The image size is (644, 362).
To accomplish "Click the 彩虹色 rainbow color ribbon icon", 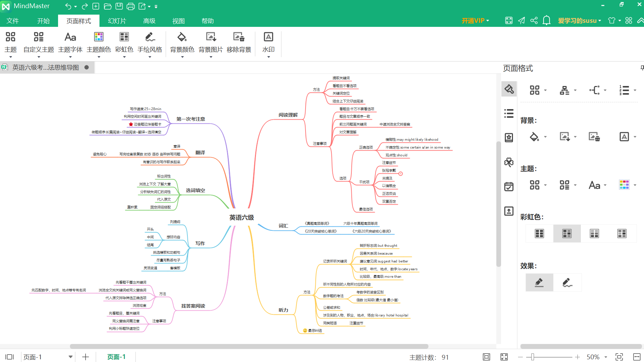I will (124, 37).
